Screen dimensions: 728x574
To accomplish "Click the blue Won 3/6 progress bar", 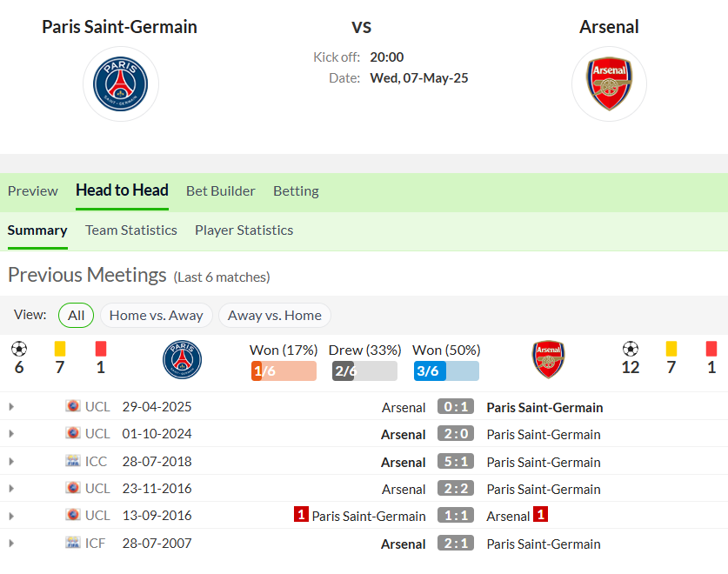I will 446,371.
